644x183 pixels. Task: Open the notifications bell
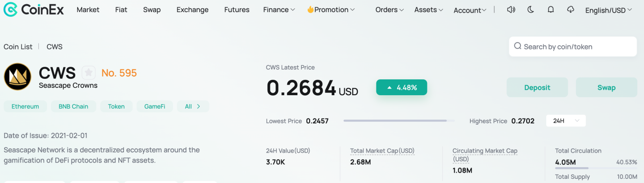point(550,9)
